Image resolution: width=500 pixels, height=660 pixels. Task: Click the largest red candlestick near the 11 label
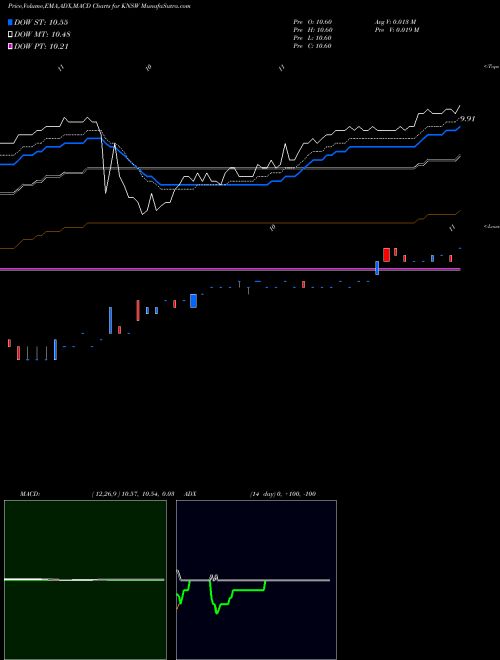pyautogui.click(x=386, y=255)
